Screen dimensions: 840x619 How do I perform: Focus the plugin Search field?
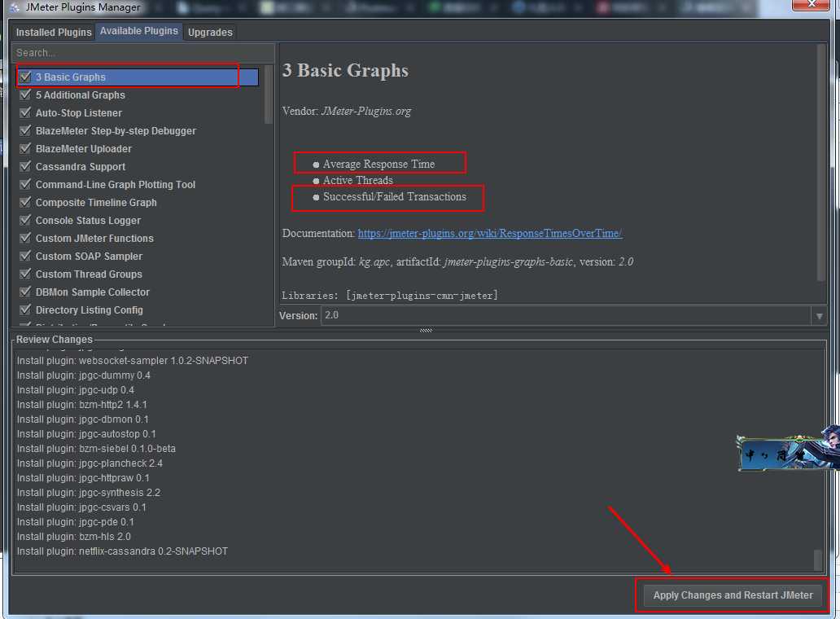(x=143, y=52)
